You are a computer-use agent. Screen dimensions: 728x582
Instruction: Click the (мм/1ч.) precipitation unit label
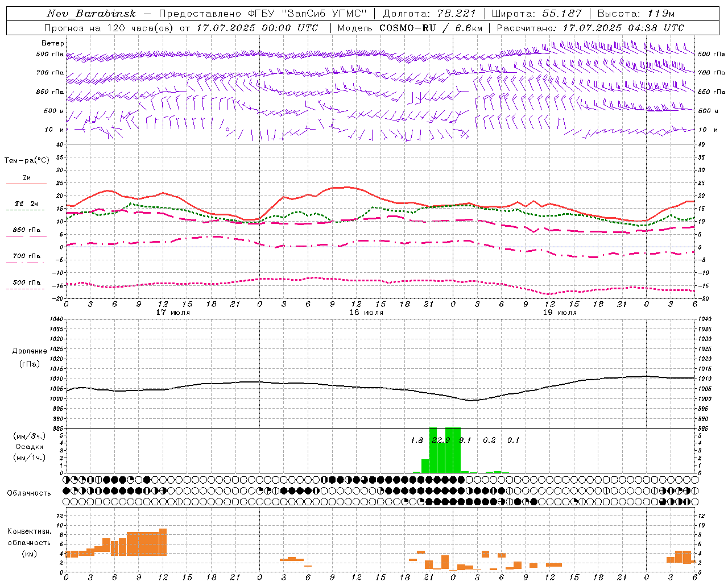(30, 457)
